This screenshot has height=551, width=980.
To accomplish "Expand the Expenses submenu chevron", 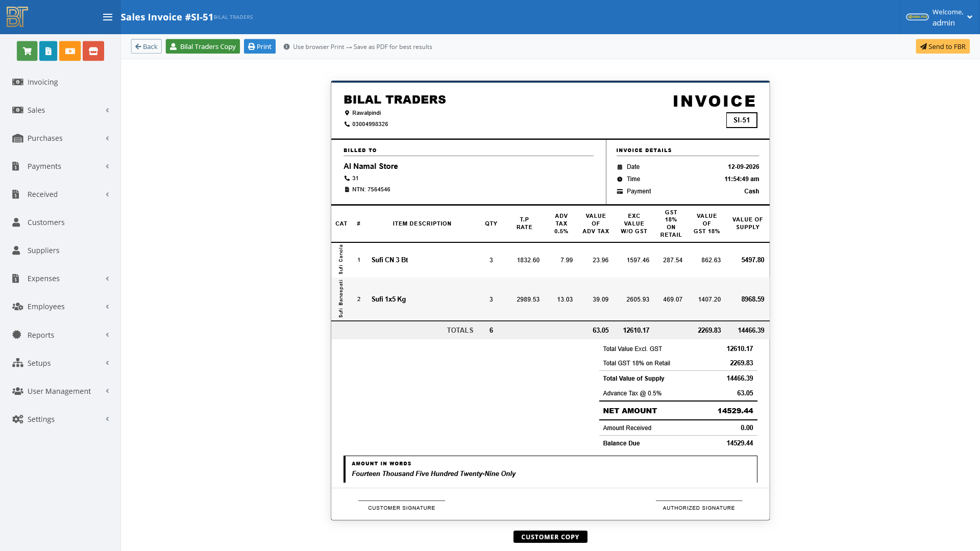I will [x=107, y=279].
